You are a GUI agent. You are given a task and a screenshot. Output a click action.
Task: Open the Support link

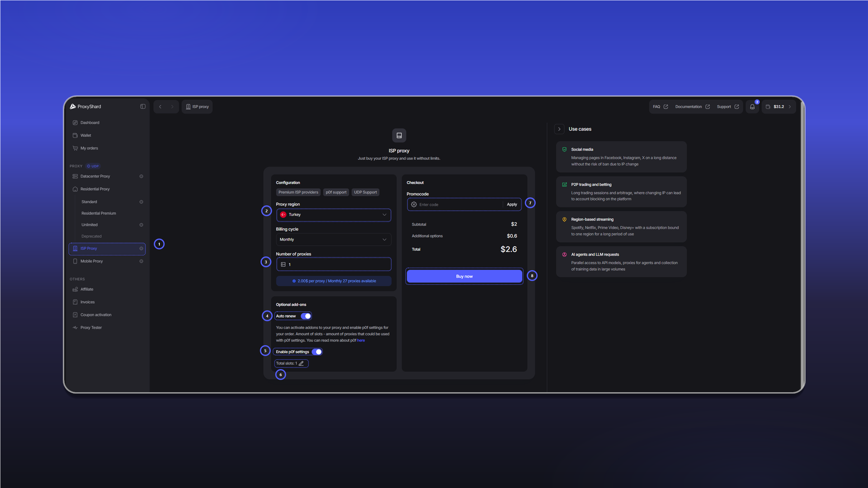[728, 107]
